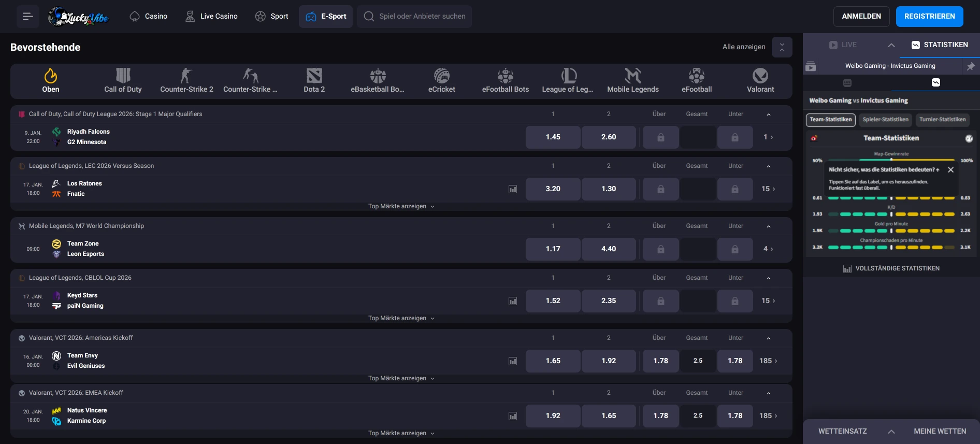Filter by League of Legends

(x=568, y=81)
